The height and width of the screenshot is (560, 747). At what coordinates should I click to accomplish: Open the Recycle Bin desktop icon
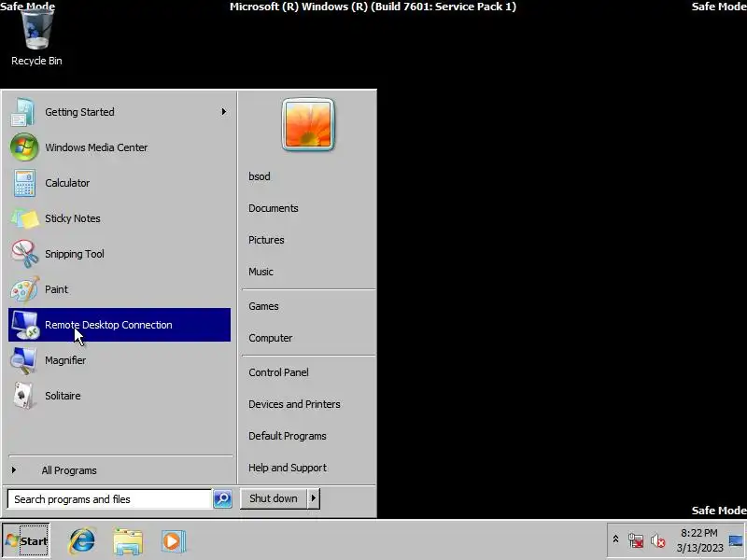pos(36,37)
